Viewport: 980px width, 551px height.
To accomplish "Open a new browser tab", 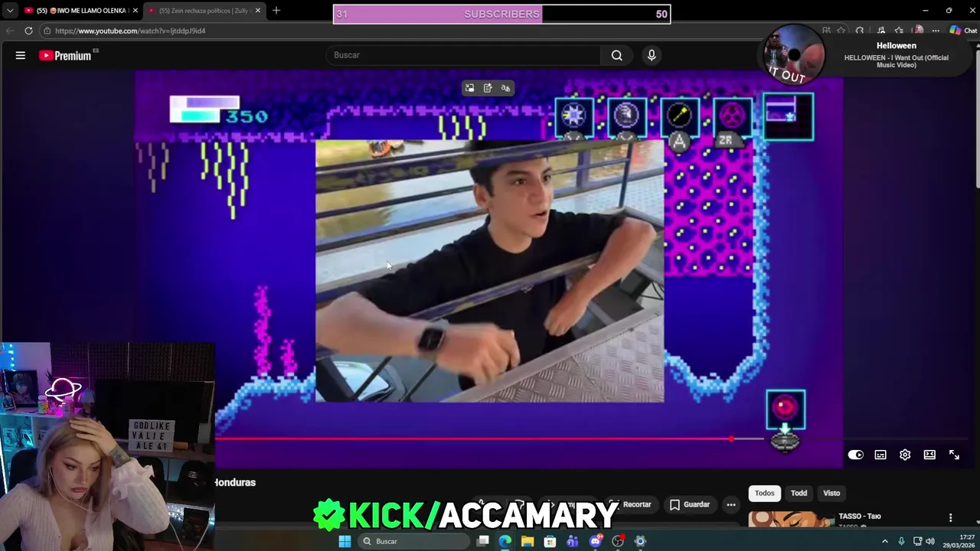I will pyautogui.click(x=276, y=11).
